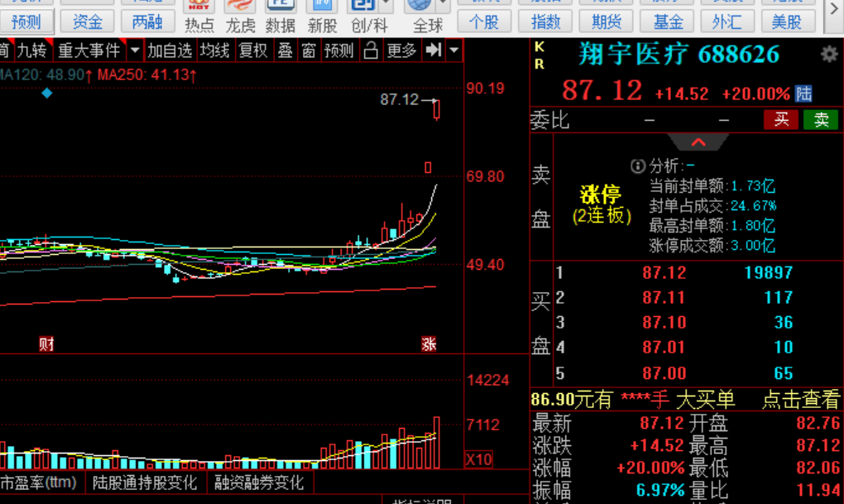The image size is (844, 504).
Task: Open dropdown arrow after jump-to-end icon
Action: tap(453, 50)
